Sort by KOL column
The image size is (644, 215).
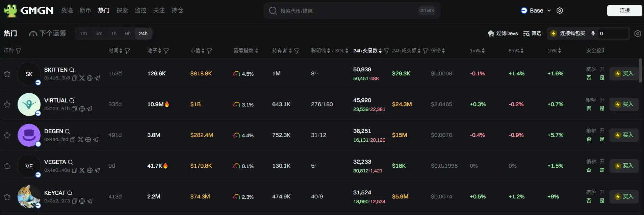click(x=347, y=51)
